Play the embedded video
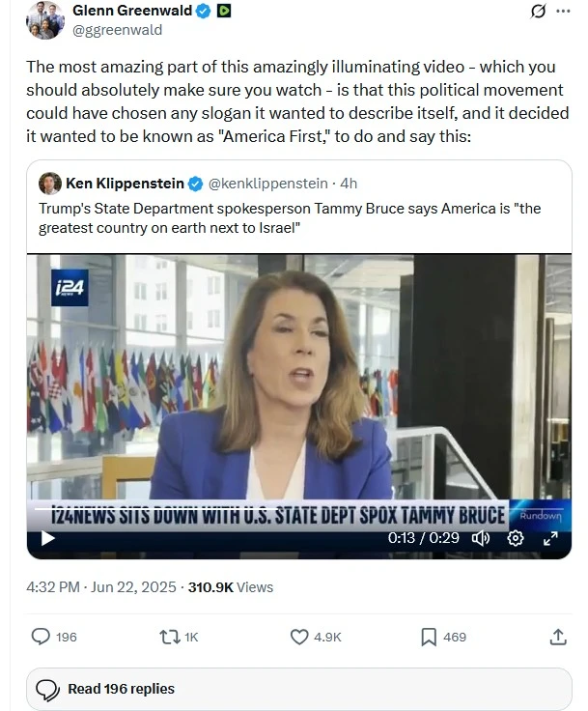Viewport: 588px width, 711px height. pos(47,538)
